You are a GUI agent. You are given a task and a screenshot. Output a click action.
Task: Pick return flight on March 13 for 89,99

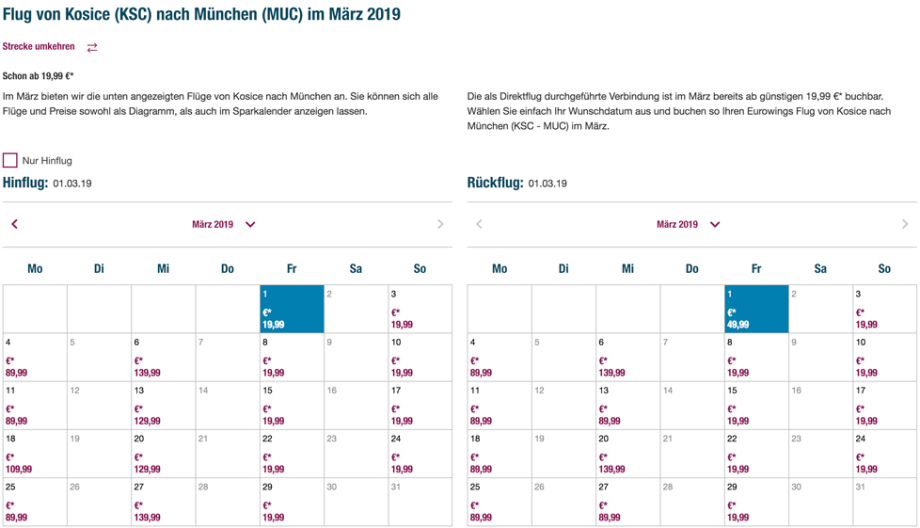(627, 406)
